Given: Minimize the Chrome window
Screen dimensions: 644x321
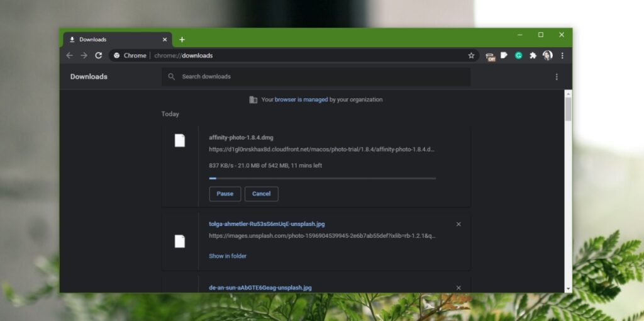Looking at the screenshot, I should coord(520,35).
